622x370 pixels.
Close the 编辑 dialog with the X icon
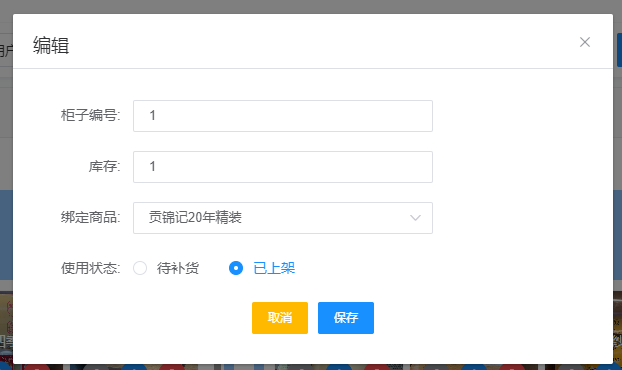(x=585, y=42)
